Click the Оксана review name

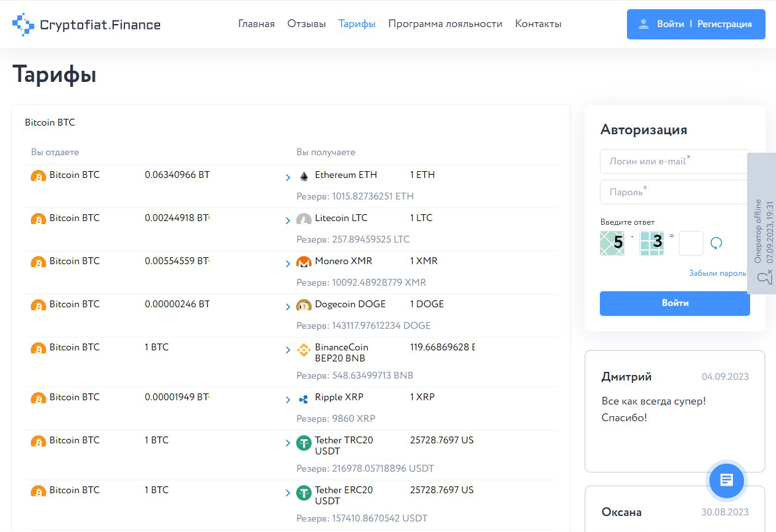[621, 512]
